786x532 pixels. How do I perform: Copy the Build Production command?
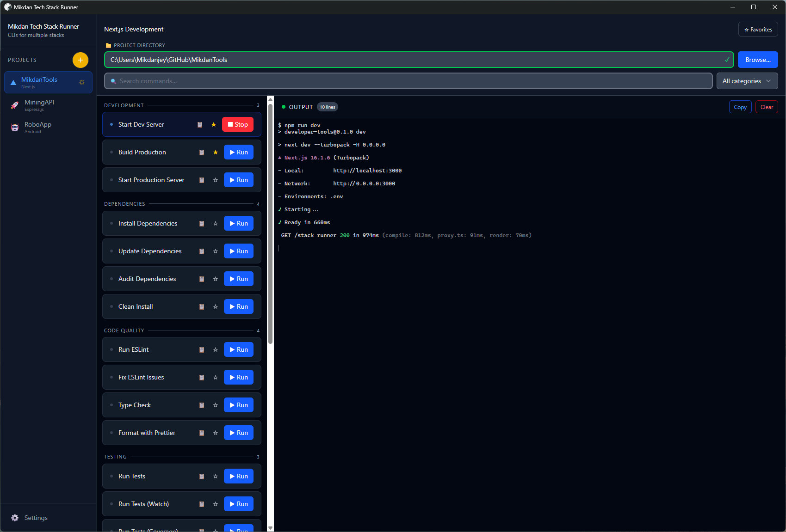click(x=202, y=153)
